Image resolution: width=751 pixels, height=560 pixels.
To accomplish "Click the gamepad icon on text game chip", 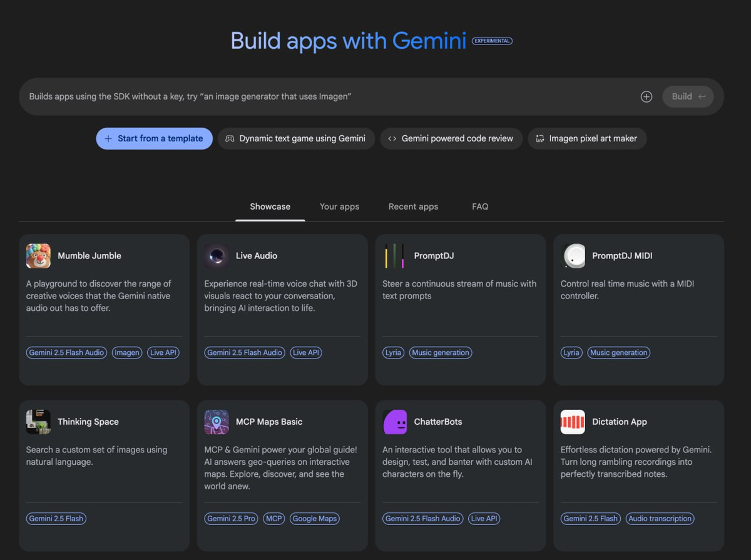I will (230, 138).
